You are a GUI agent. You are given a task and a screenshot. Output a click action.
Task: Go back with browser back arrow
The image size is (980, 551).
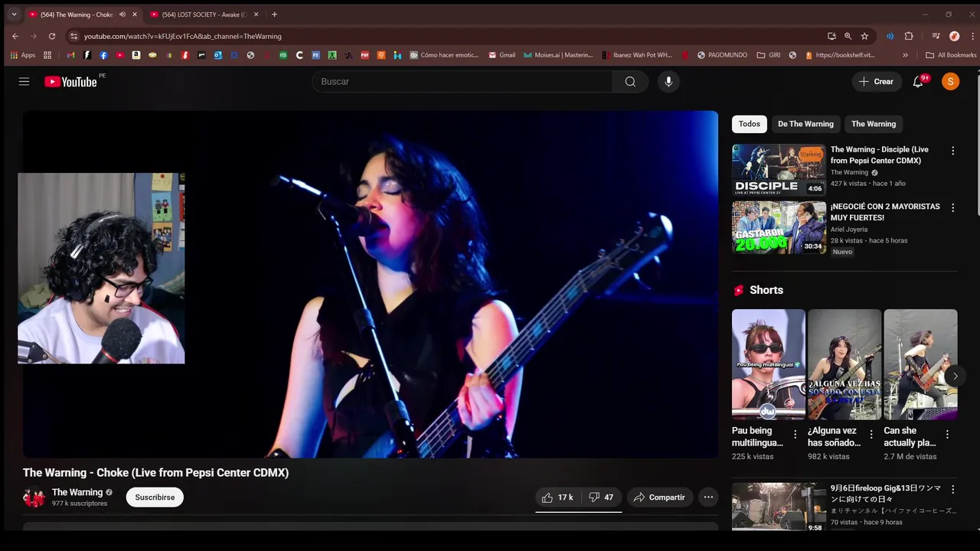(15, 36)
